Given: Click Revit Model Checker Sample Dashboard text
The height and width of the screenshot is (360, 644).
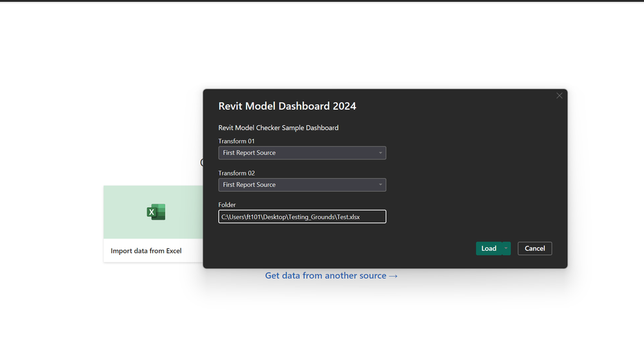Looking at the screenshot, I should point(279,128).
